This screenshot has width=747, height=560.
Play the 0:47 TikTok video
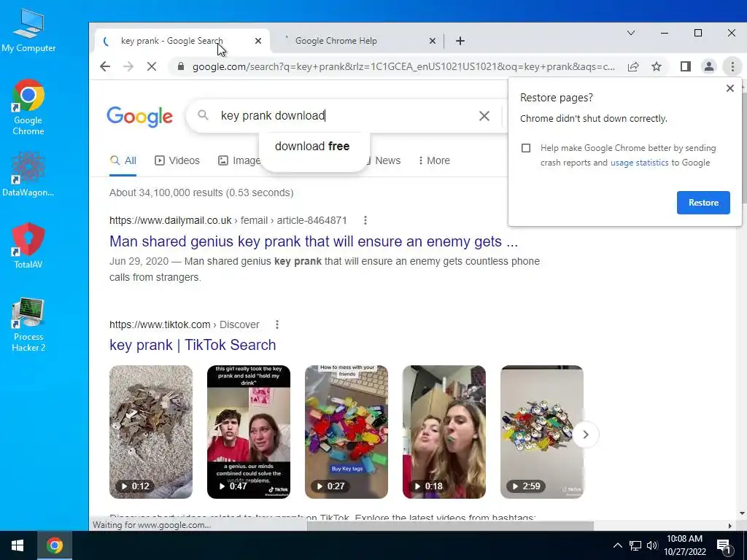click(x=249, y=432)
